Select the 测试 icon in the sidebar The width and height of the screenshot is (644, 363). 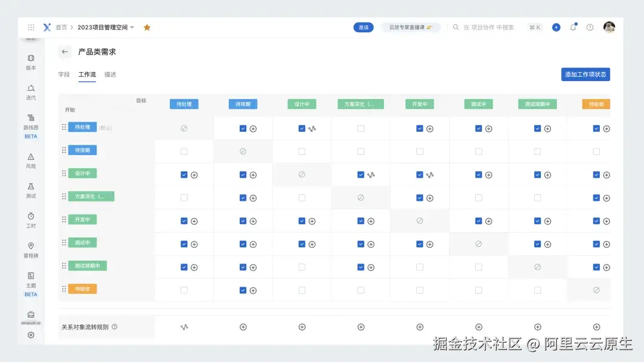coord(30,190)
